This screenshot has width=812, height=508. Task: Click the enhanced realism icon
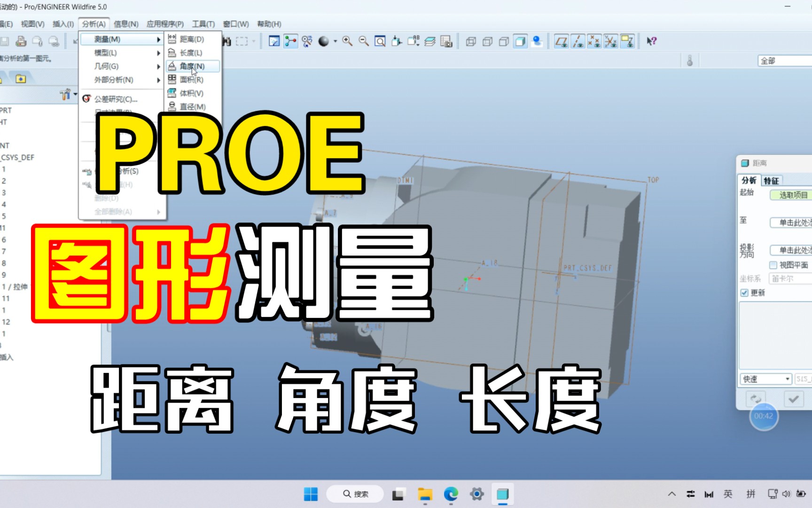click(537, 41)
